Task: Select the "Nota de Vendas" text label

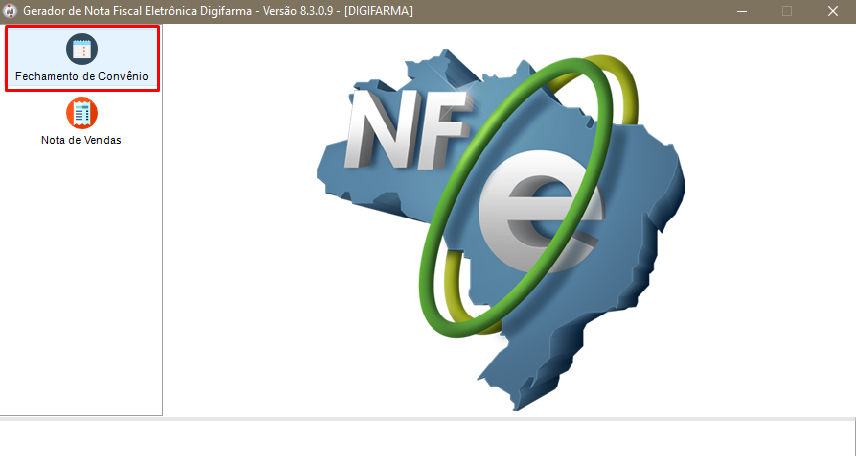Action: tap(82, 140)
